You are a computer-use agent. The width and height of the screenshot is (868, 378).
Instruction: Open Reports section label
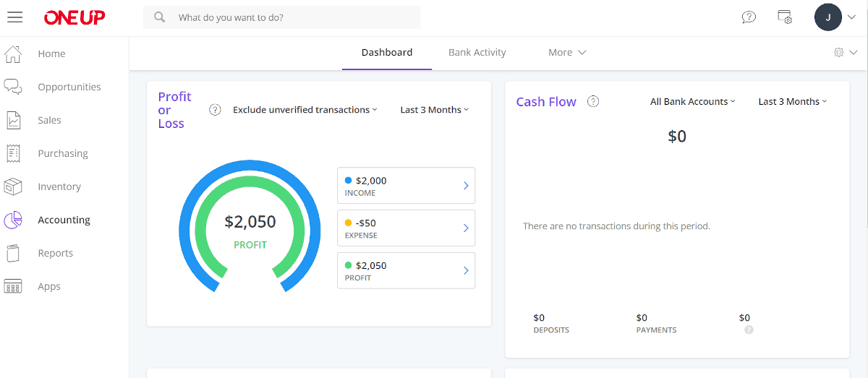click(x=56, y=253)
